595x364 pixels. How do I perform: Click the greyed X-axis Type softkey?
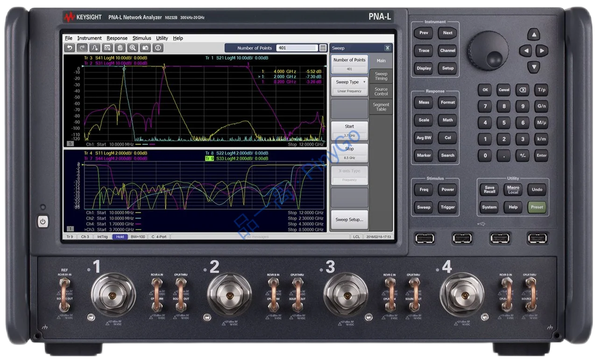click(x=349, y=175)
